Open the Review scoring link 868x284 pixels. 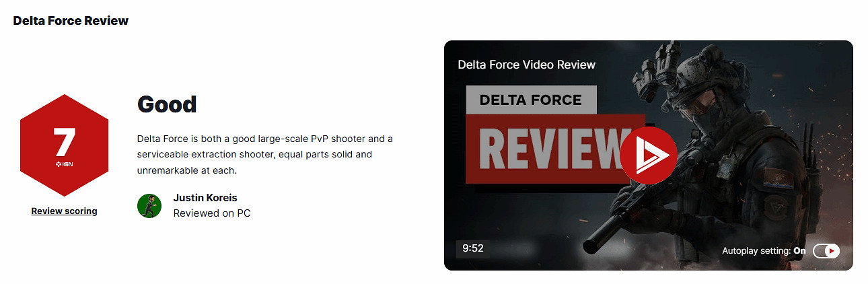pos(64,211)
